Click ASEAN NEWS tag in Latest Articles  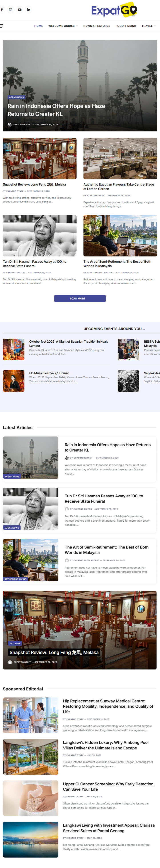(12, 477)
